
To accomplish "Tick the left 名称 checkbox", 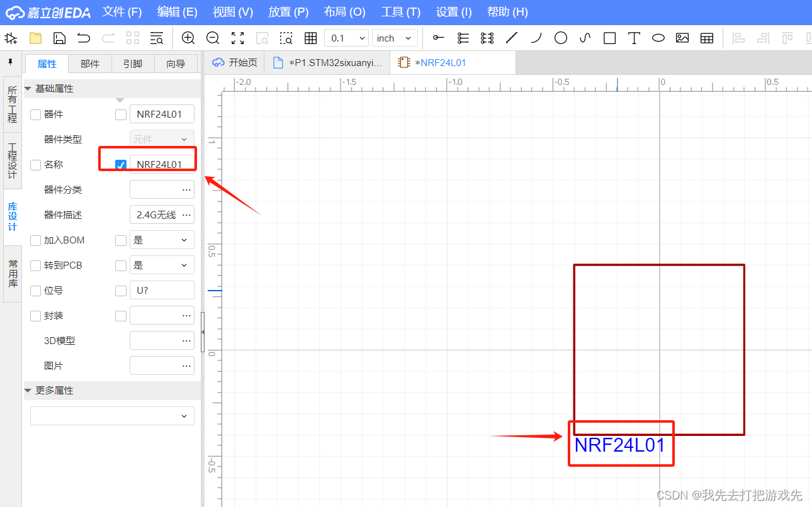I will point(35,165).
